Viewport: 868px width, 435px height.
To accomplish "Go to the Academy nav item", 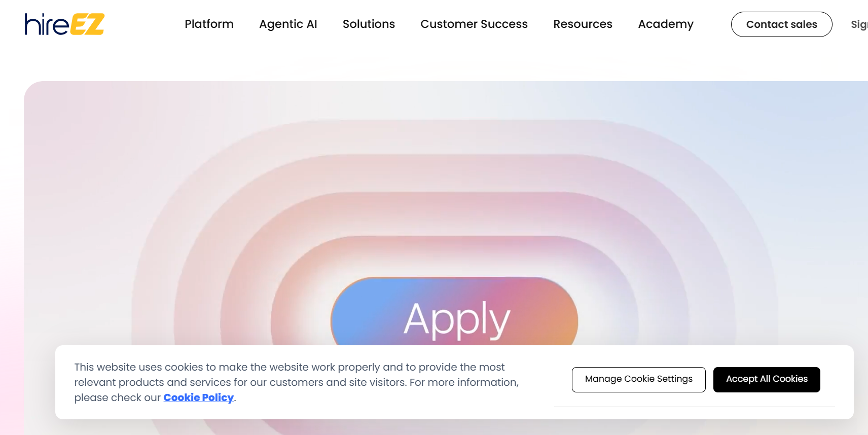I will (666, 24).
